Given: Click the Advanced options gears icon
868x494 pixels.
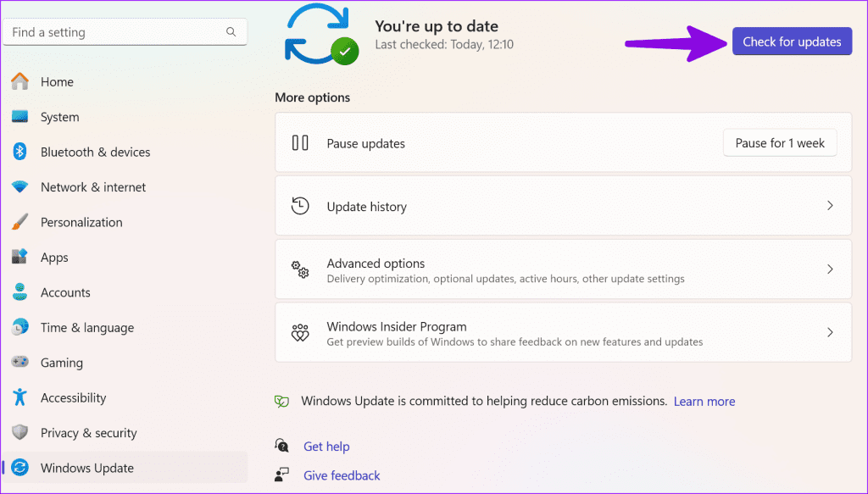Looking at the screenshot, I should coord(300,269).
